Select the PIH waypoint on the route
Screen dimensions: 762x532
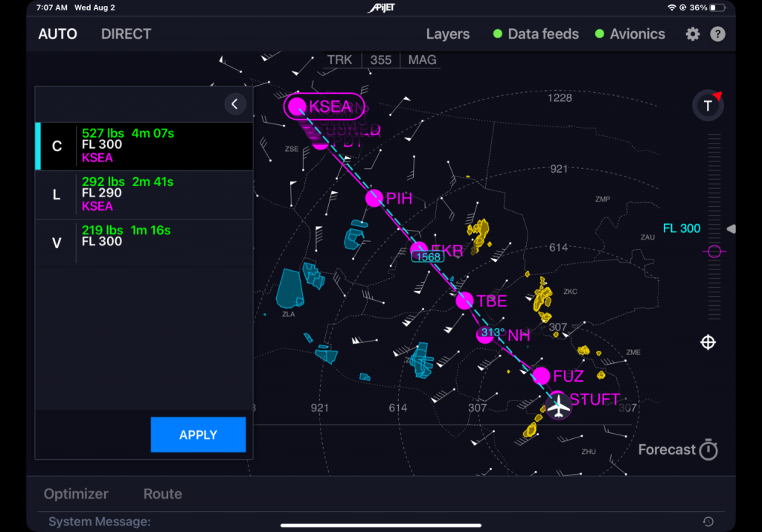click(374, 198)
